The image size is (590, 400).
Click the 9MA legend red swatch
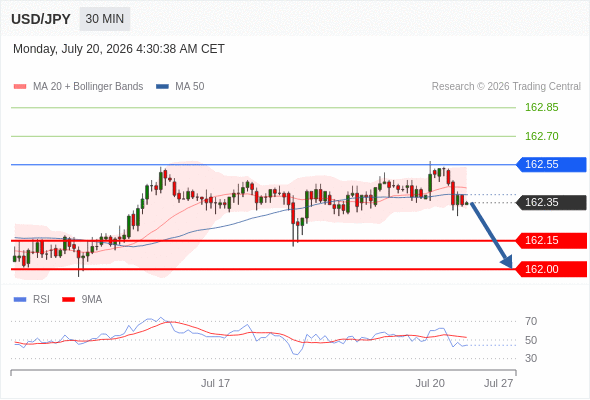point(68,300)
